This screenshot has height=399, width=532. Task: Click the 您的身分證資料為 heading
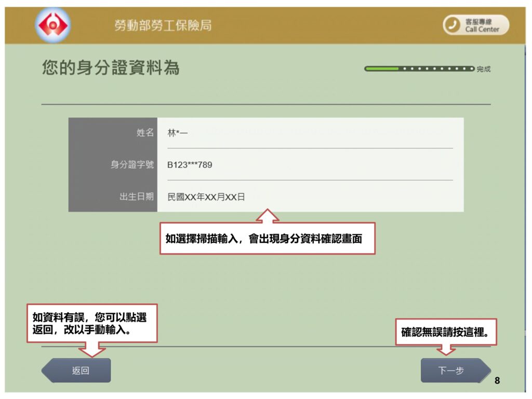pyautogui.click(x=111, y=68)
